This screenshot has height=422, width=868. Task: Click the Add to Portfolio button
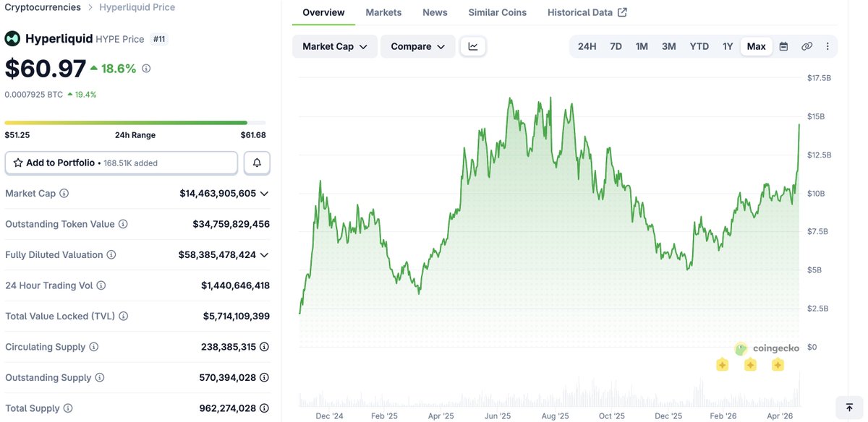tap(122, 163)
